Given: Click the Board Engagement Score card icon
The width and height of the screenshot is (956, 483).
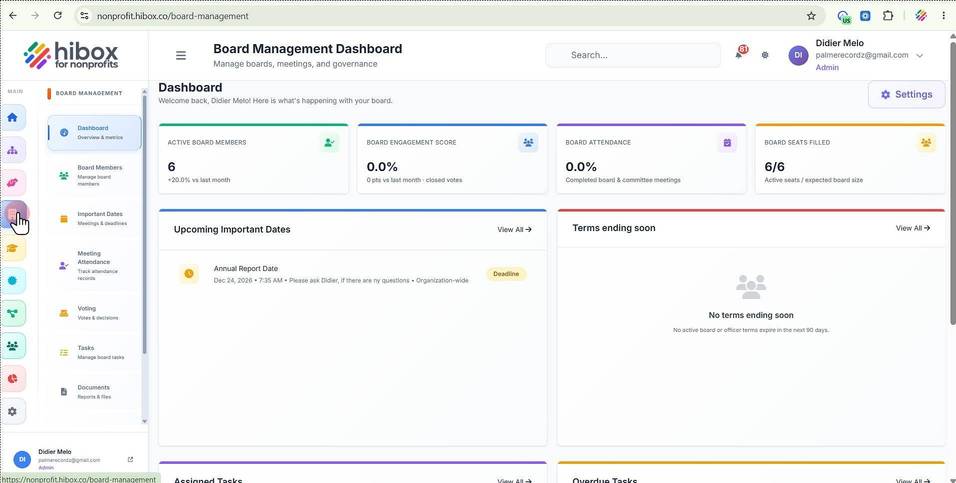Looking at the screenshot, I should click(528, 143).
